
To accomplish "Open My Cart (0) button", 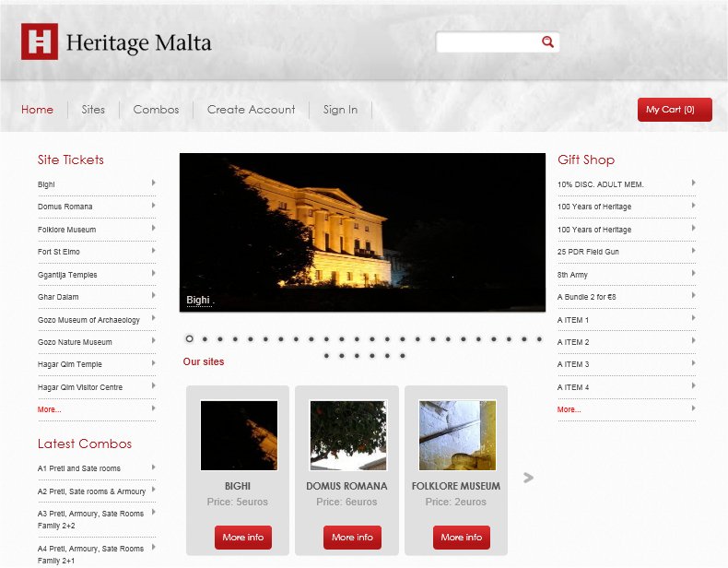I will [x=675, y=110].
